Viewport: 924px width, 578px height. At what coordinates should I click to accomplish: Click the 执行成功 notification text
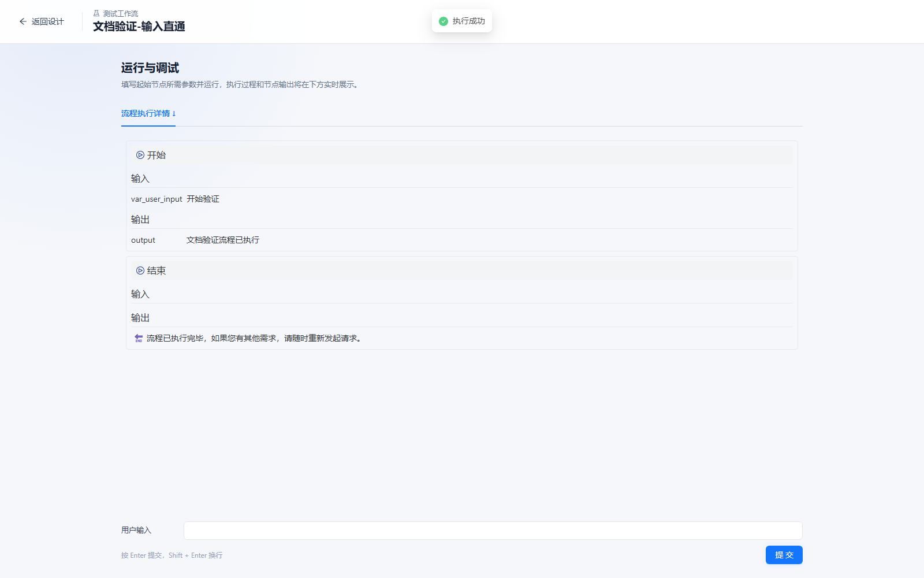[x=468, y=21]
